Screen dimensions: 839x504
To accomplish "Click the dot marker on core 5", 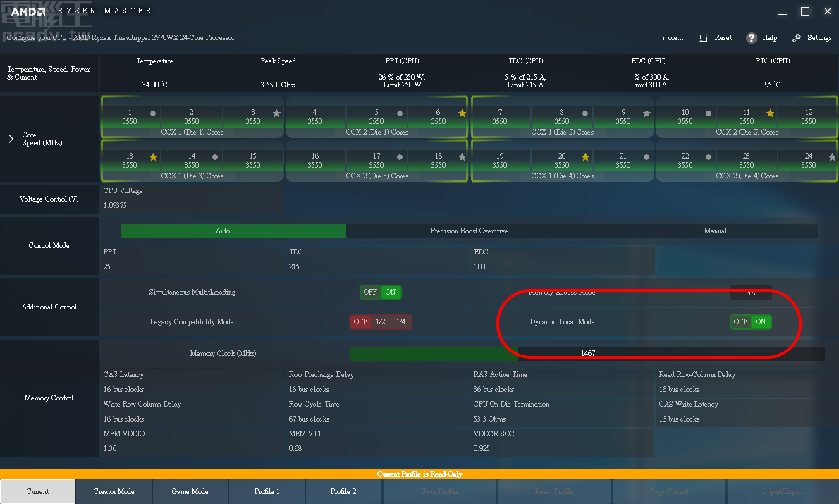I will 400,113.
